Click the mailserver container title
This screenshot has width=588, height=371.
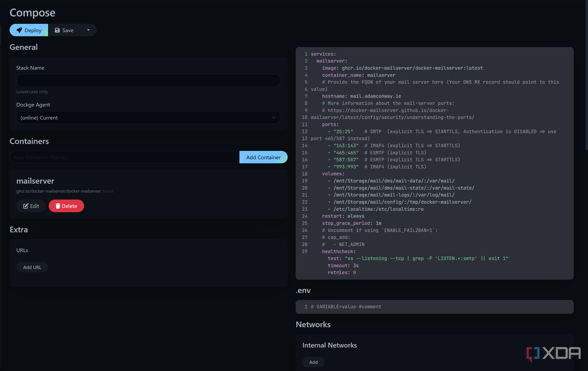35,181
